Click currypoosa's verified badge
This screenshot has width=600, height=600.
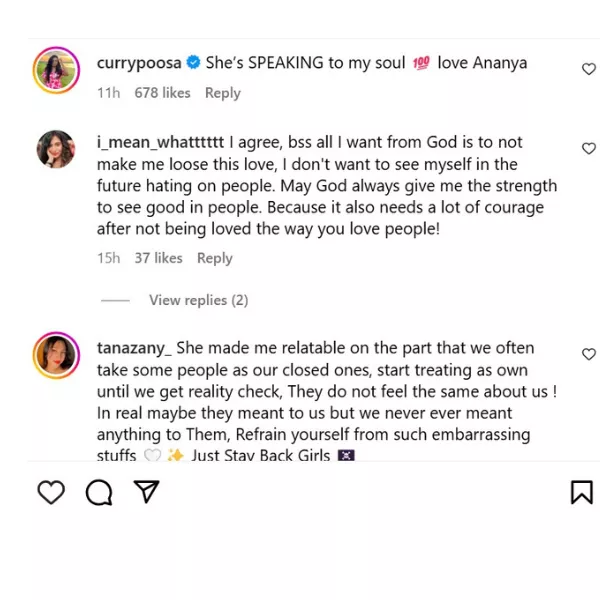194,63
